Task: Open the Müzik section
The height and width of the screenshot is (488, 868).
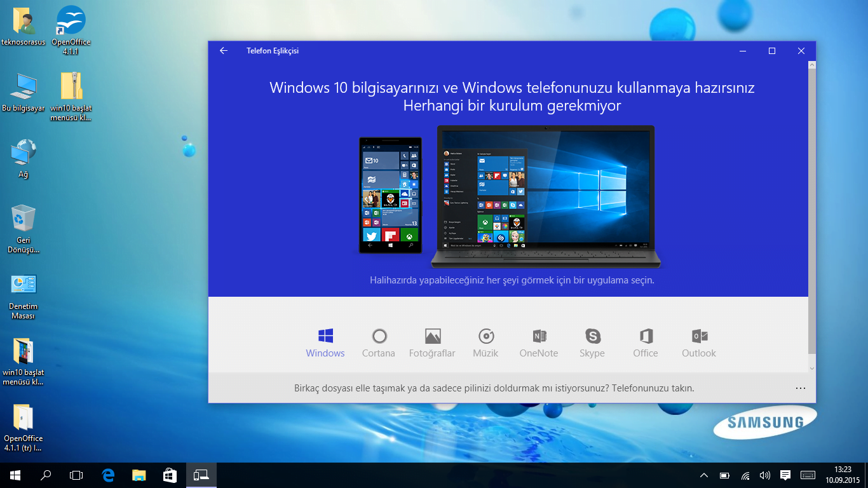Action: 485,337
